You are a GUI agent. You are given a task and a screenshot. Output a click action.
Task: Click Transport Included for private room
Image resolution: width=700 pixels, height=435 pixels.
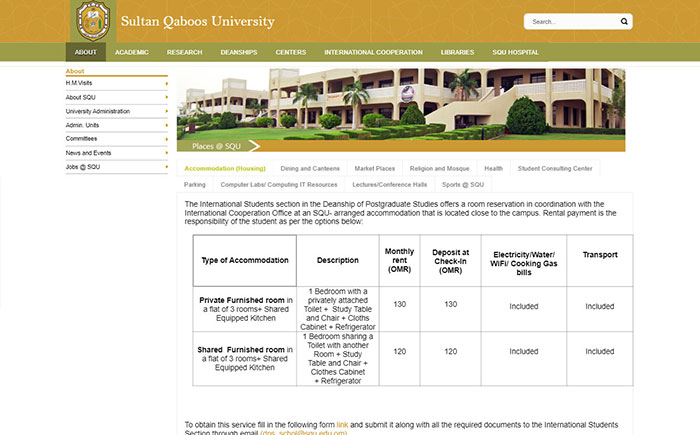(x=600, y=306)
